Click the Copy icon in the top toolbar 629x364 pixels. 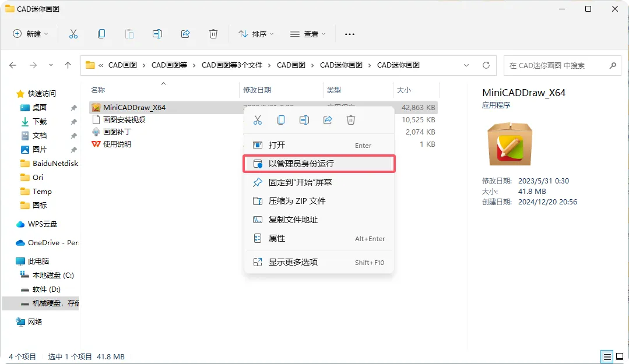pyautogui.click(x=101, y=34)
